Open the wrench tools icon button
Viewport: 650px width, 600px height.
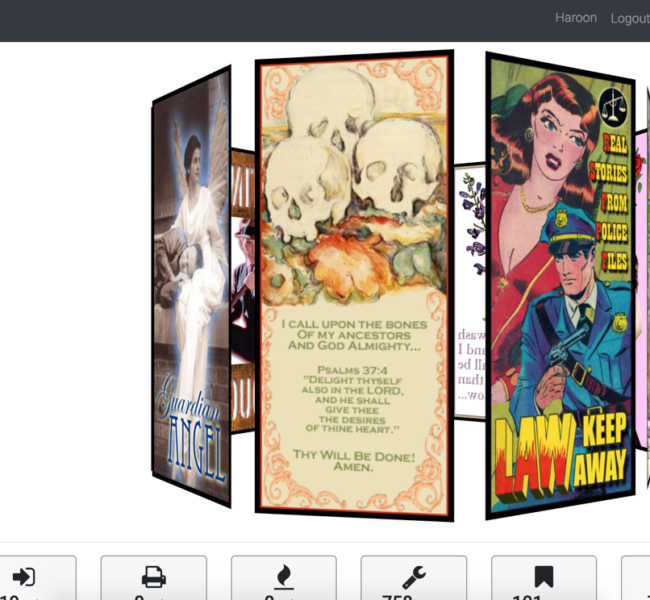413,578
